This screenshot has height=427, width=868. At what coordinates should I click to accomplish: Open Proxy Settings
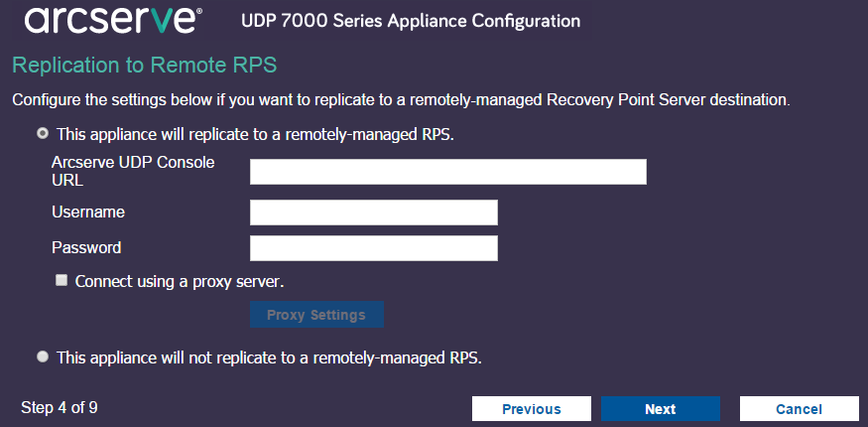pyautogui.click(x=315, y=315)
